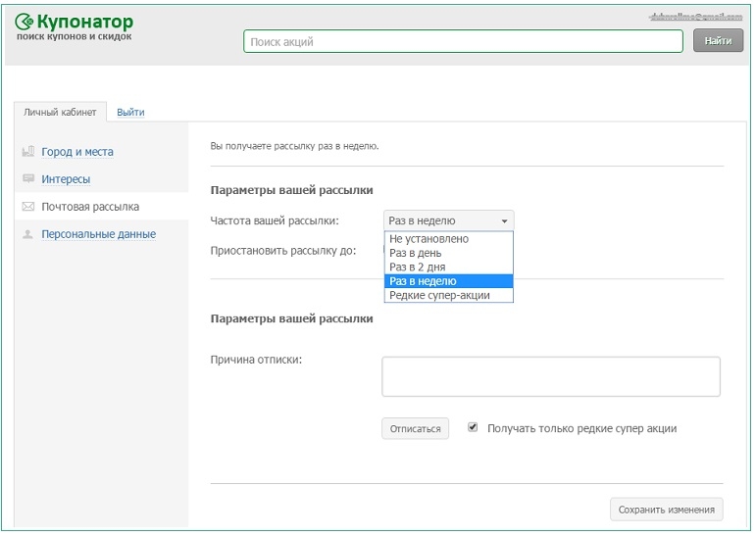Click the icon next to Интересы
Viewport: 756px width, 536px height.
(28, 179)
